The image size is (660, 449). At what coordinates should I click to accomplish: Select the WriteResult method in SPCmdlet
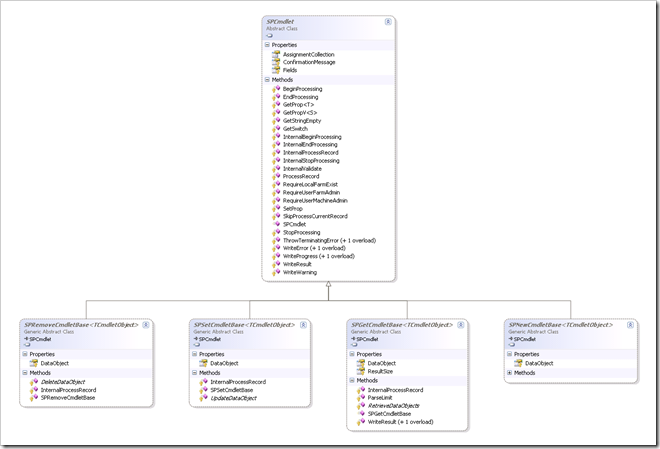[297, 264]
